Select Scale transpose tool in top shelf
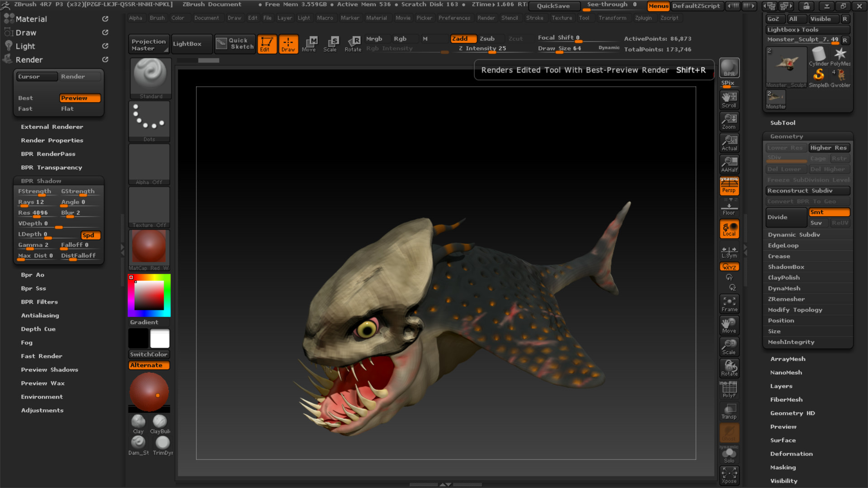 pos(331,44)
